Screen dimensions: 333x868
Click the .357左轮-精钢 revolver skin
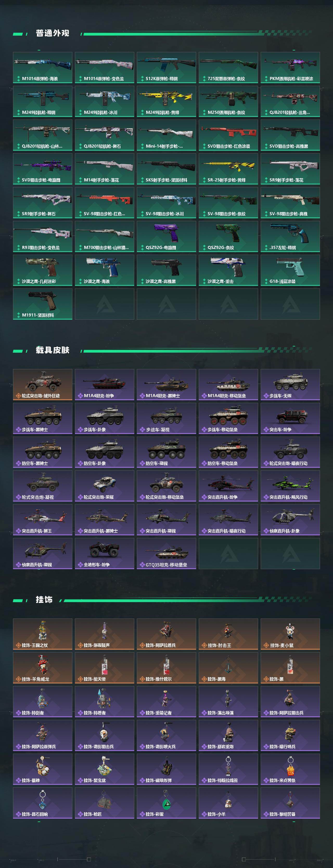[290, 236]
